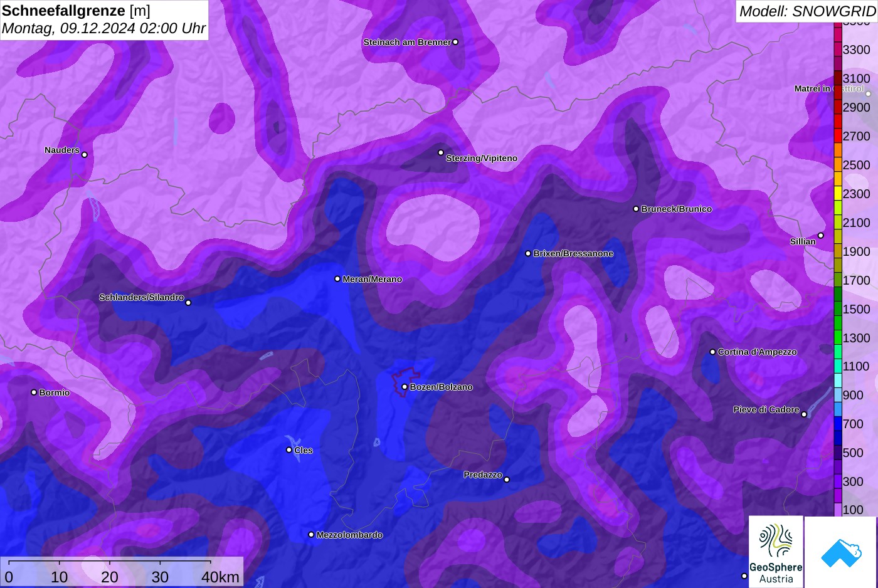Click the Bozen/Bolzano city marker
The width and height of the screenshot is (878, 588).
click(x=405, y=387)
